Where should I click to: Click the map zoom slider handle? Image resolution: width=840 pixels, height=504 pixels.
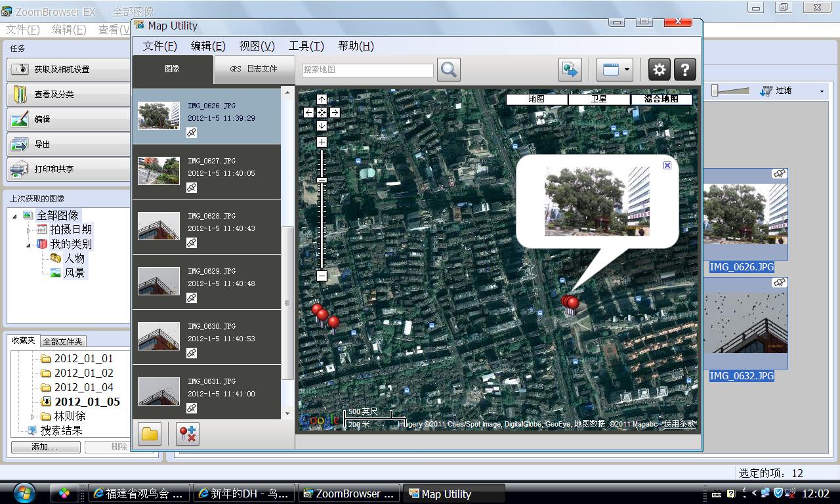[x=322, y=180]
